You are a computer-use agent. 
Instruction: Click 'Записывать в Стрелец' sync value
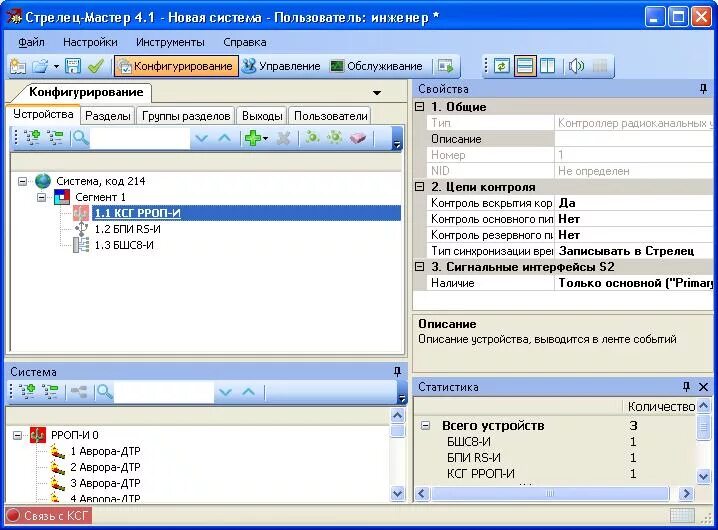tap(634, 251)
